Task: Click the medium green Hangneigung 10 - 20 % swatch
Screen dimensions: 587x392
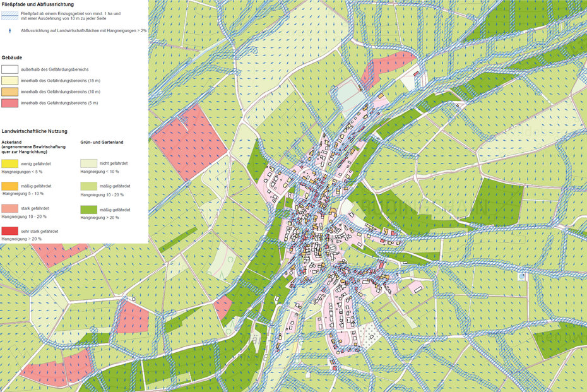Action: pos(89,186)
